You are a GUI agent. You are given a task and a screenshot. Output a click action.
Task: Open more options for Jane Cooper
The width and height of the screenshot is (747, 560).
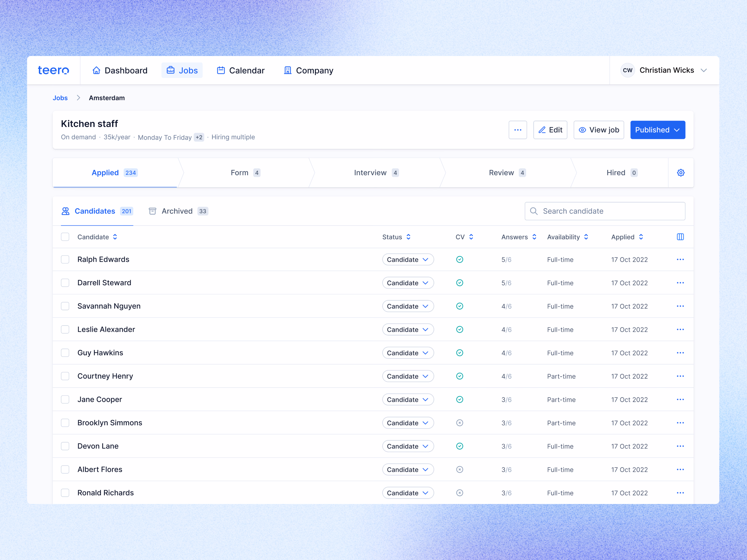[x=680, y=399]
